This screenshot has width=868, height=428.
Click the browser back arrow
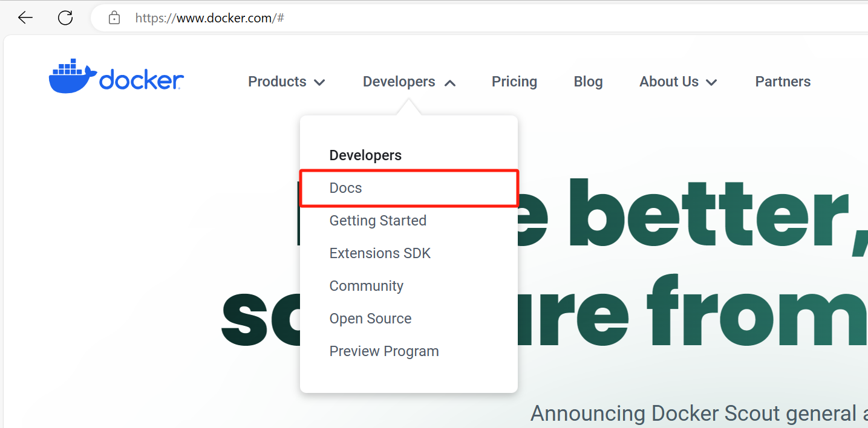(25, 18)
